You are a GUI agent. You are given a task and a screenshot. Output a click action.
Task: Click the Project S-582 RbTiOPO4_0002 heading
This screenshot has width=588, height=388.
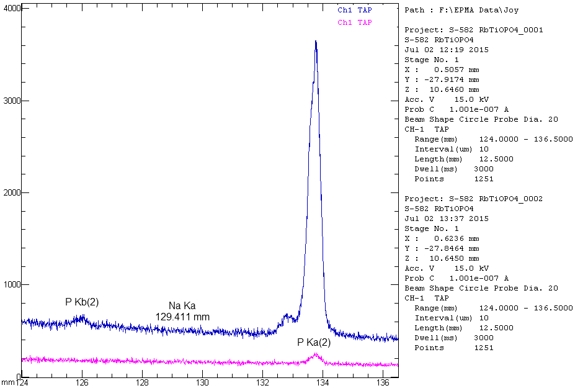pos(474,199)
